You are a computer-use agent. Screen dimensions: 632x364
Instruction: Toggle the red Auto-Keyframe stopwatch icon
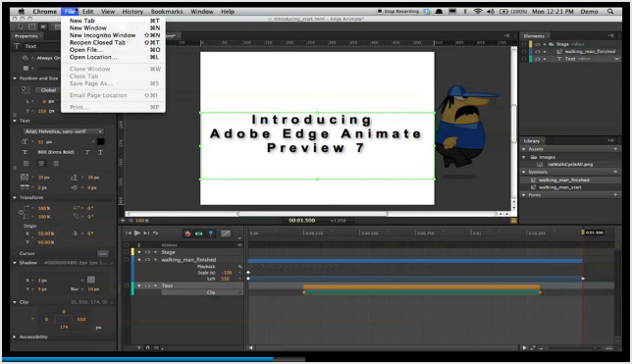[187, 234]
